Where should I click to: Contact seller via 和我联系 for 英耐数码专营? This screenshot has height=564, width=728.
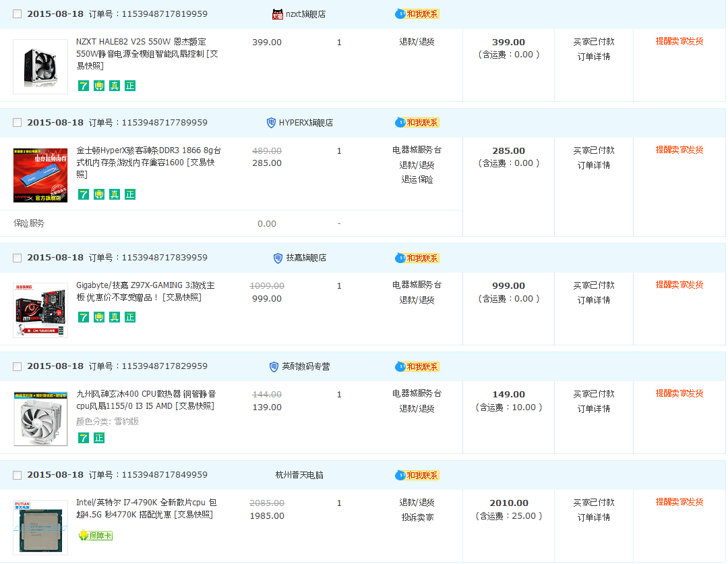tap(417, 366)
